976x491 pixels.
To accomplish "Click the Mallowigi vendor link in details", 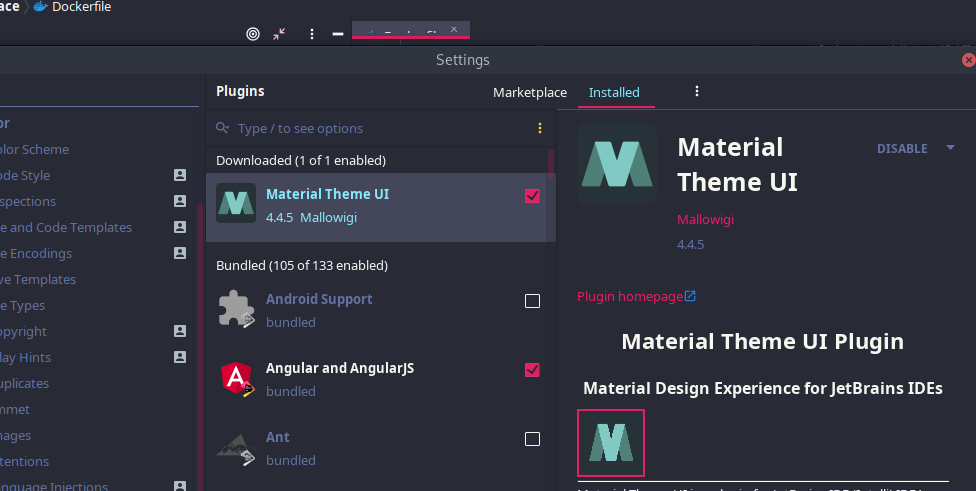I will pos(705,220).
